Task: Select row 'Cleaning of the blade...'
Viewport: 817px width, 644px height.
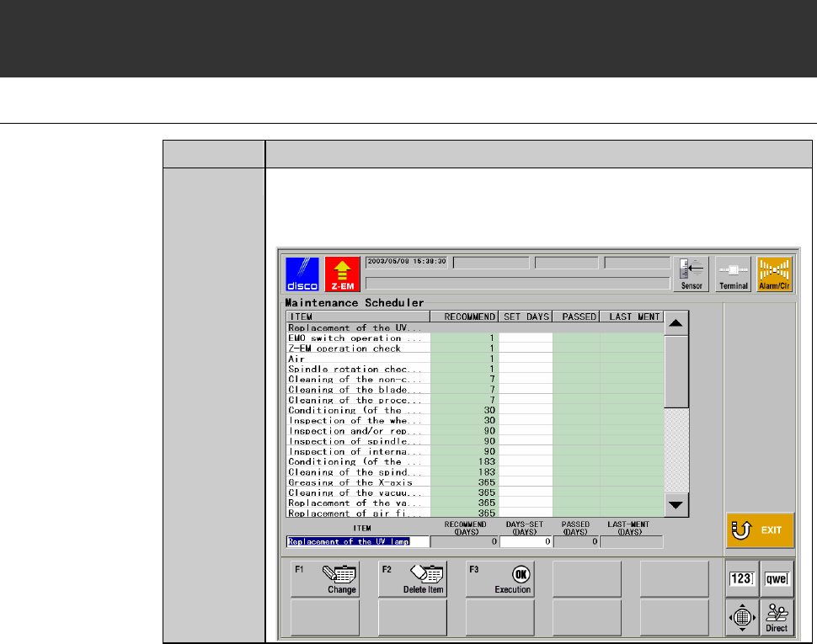Action: [x=475, y=390]
